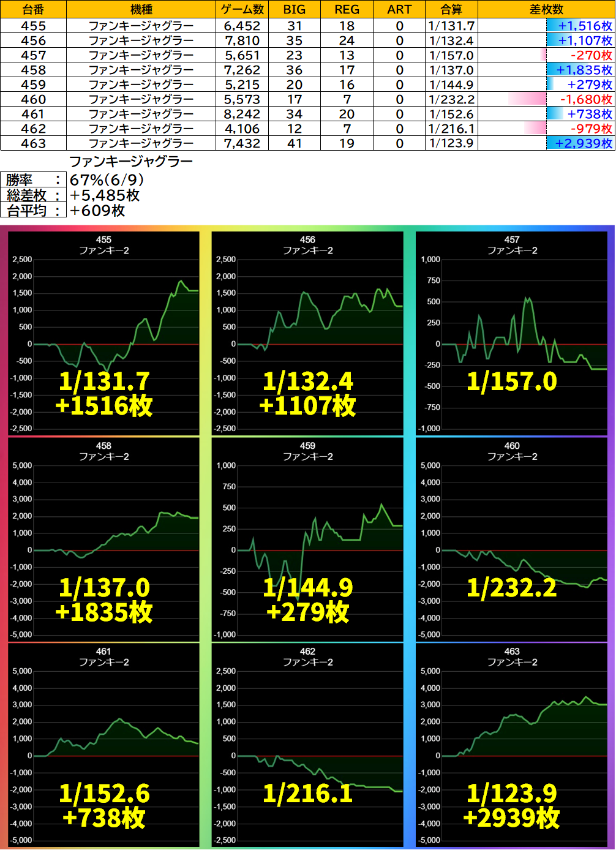The image size is (616, 850).
Task: Click the 勝率 label
Action: [33, 179]
